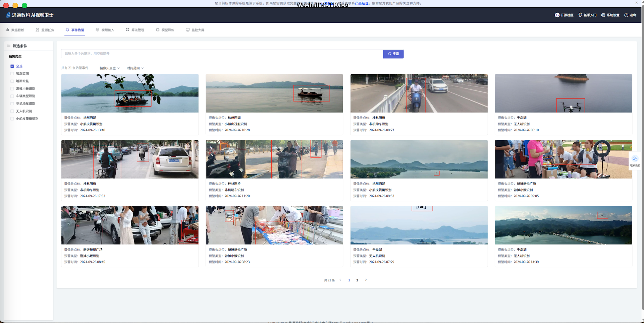
Task: Click the monitor icon for 监控大屏
Action: pos(188,30)
